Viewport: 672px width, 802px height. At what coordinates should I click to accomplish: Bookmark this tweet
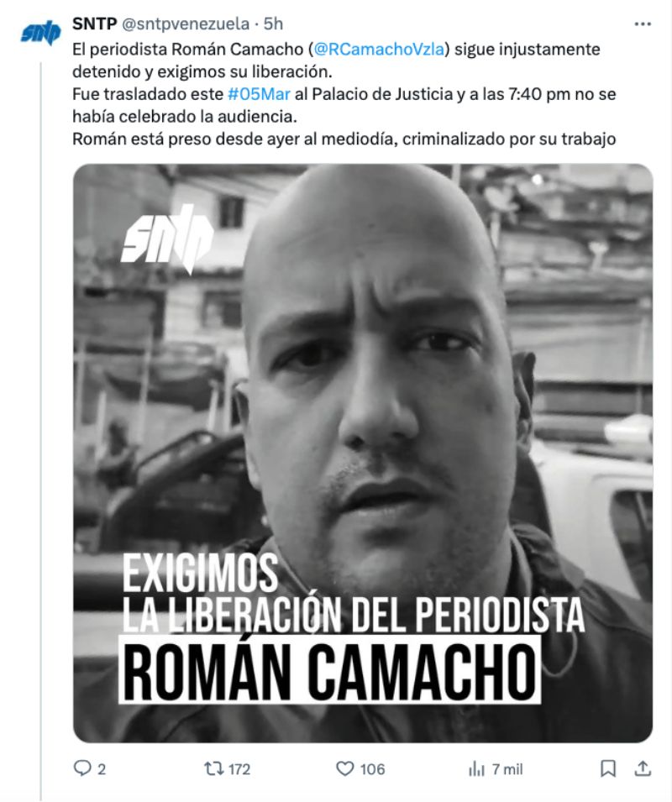pos(607,768)
